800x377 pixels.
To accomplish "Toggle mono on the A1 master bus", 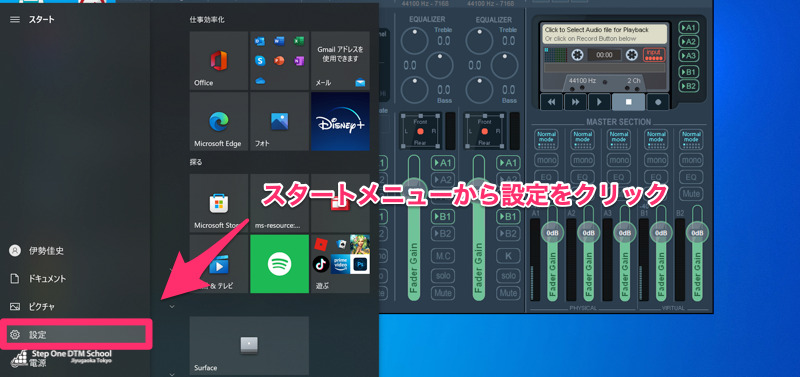I will (x=546, y=160).
